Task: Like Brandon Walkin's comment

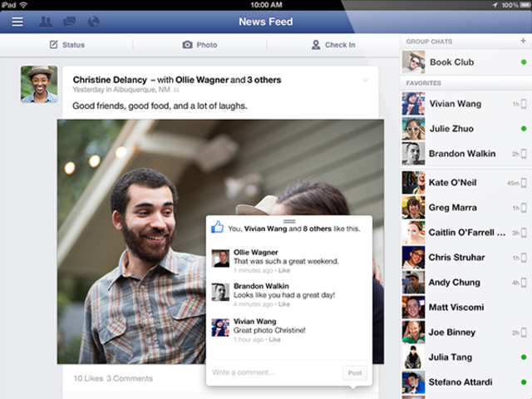Action: [x=284, y=304]
